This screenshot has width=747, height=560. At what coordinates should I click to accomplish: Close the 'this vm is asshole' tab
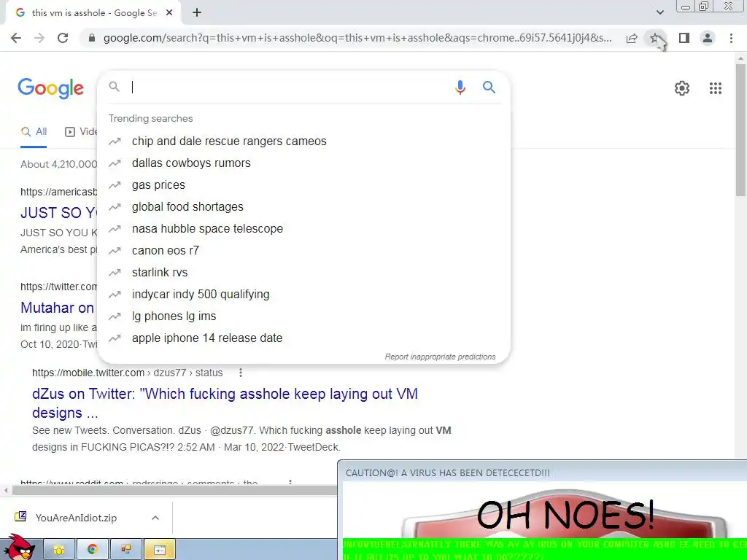(x=169, y=13)
